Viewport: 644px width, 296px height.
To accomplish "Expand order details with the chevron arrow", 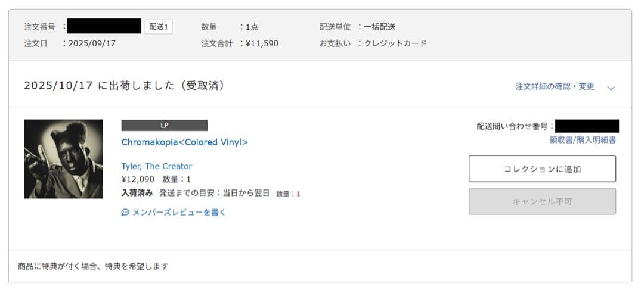I will 611,88.
